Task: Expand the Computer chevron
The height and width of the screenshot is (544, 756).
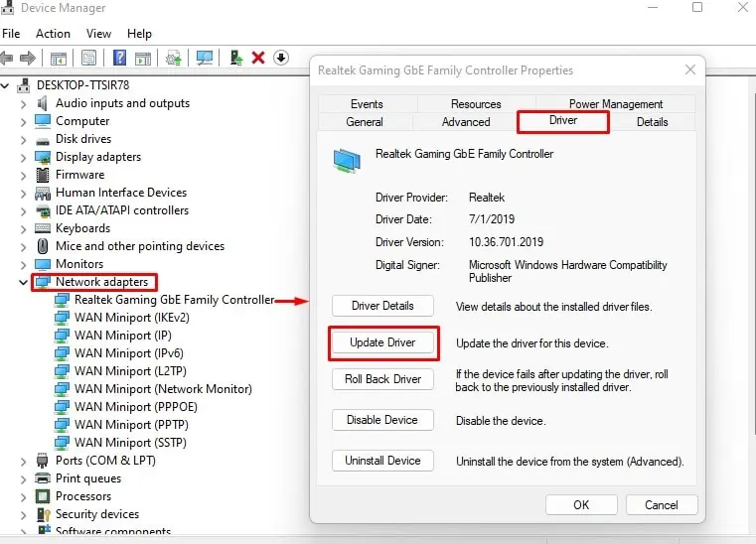Action: [23, 122]
